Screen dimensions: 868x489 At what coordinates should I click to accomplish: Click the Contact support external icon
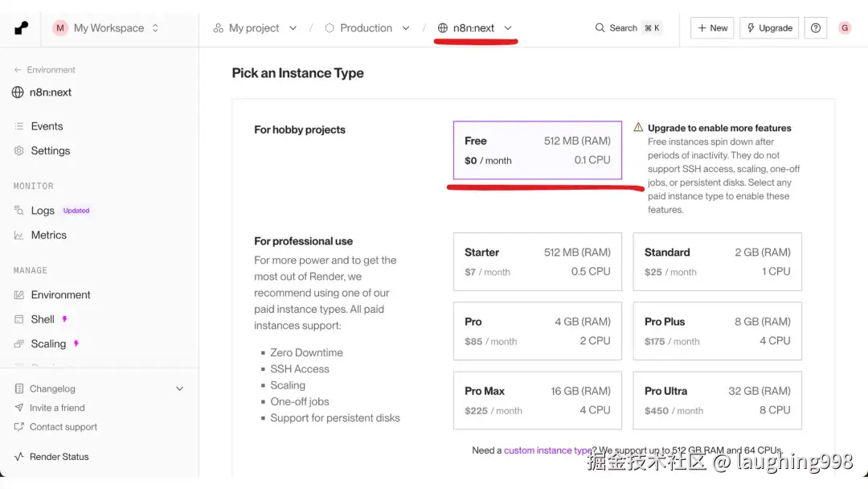click(x=18, y=427)
